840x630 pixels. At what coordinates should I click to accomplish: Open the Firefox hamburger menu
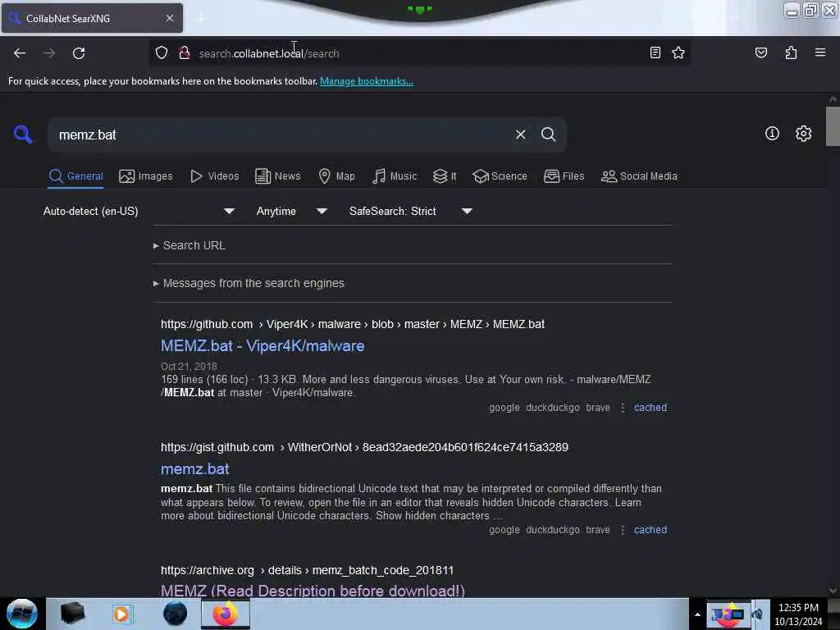point(819,52)
